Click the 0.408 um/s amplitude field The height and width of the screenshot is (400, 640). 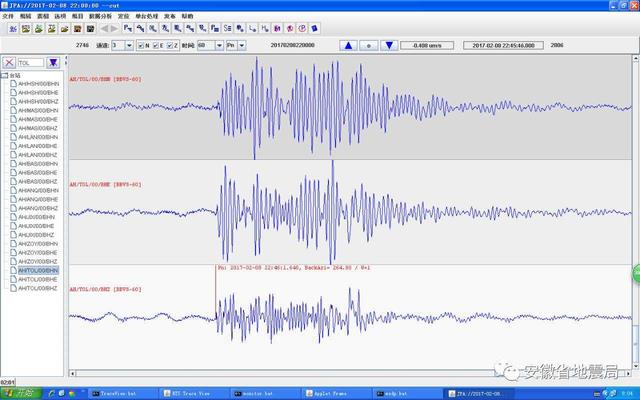coord(427,45)
